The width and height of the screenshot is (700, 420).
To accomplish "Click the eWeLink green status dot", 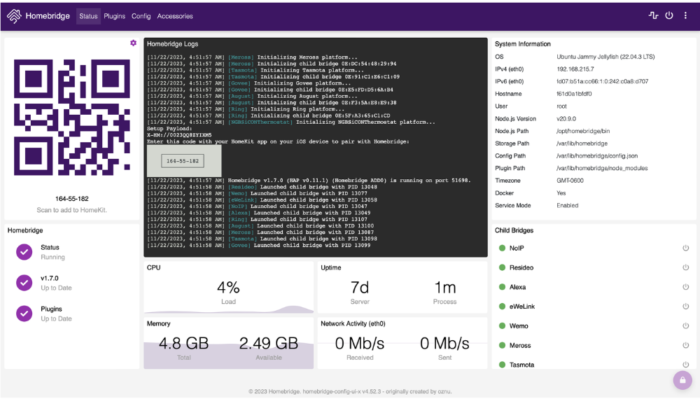I will 502,306.
